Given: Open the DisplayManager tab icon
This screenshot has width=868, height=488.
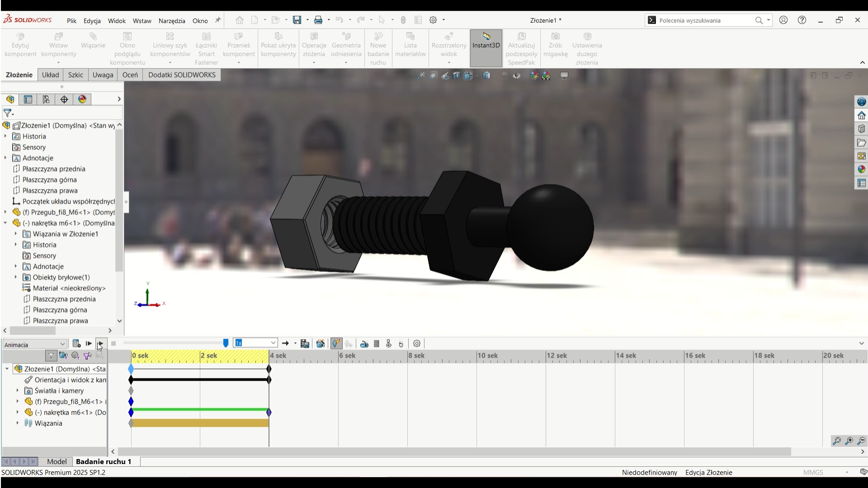Looking at the screenshot, I should 82,99.
